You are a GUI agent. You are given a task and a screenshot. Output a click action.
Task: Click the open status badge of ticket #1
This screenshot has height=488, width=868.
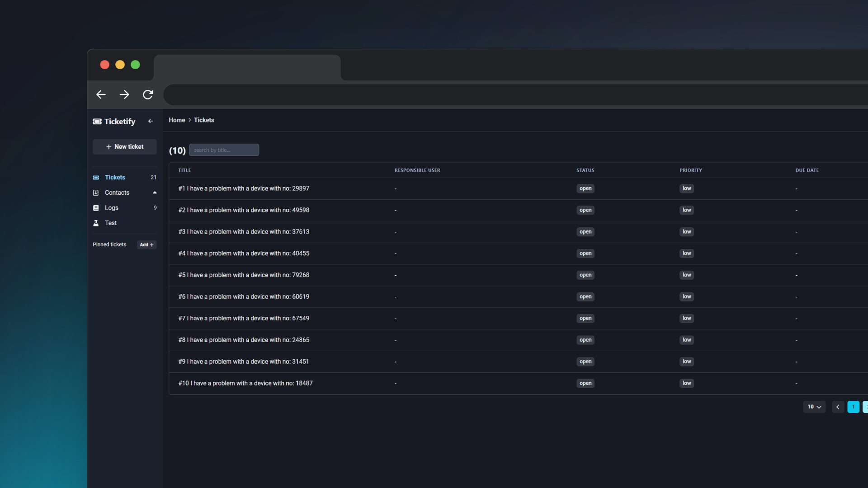click(x=585, y=188)
